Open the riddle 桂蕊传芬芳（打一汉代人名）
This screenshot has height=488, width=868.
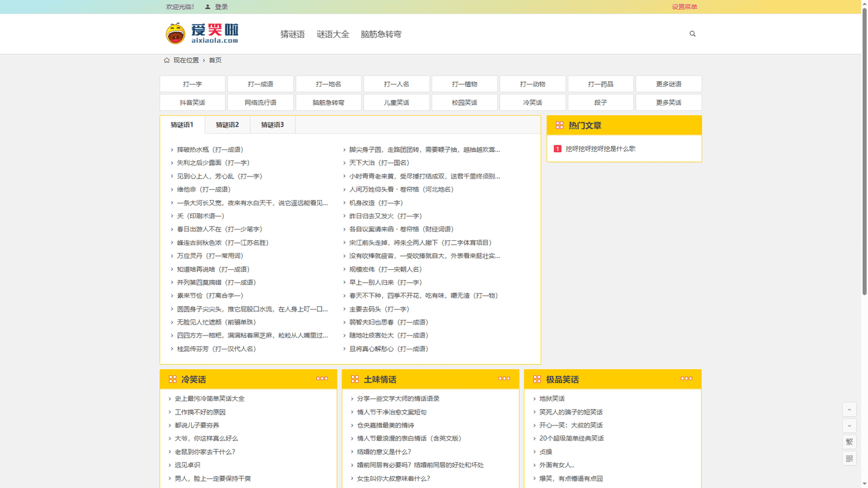tap(216, 349)
